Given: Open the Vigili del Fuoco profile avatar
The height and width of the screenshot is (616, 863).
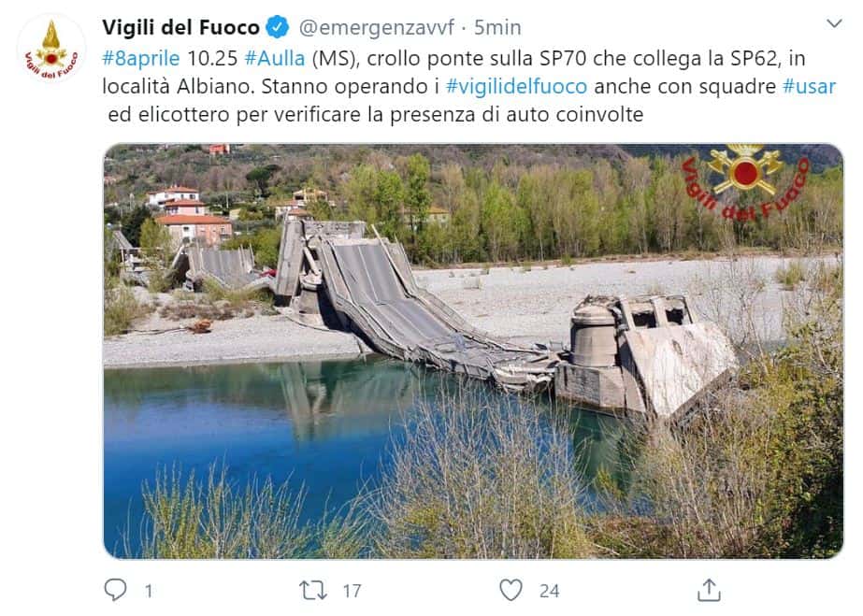Looking at the screenshot, I should click(51, 49).
